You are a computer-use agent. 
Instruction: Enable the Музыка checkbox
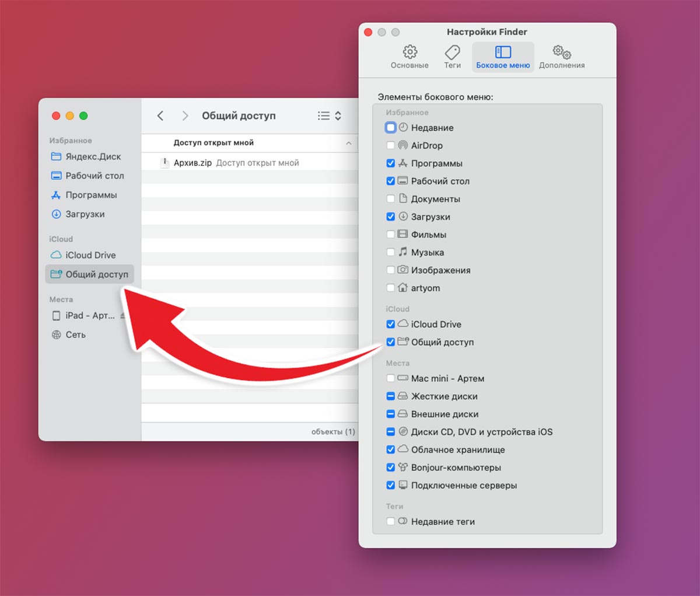pos(391,252)
